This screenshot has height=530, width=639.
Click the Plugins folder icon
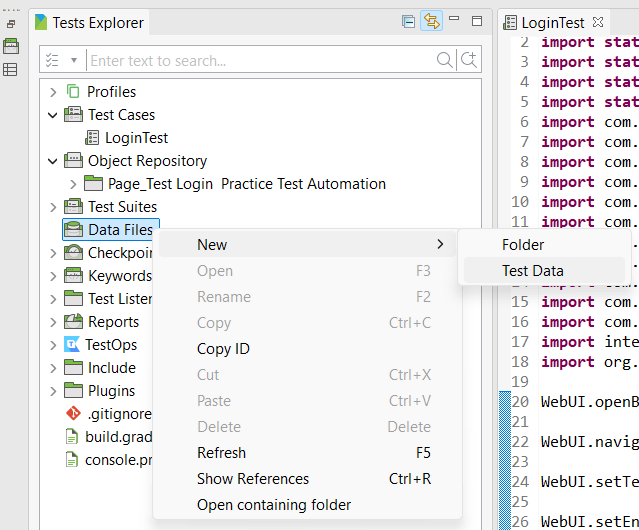(73, 391)
